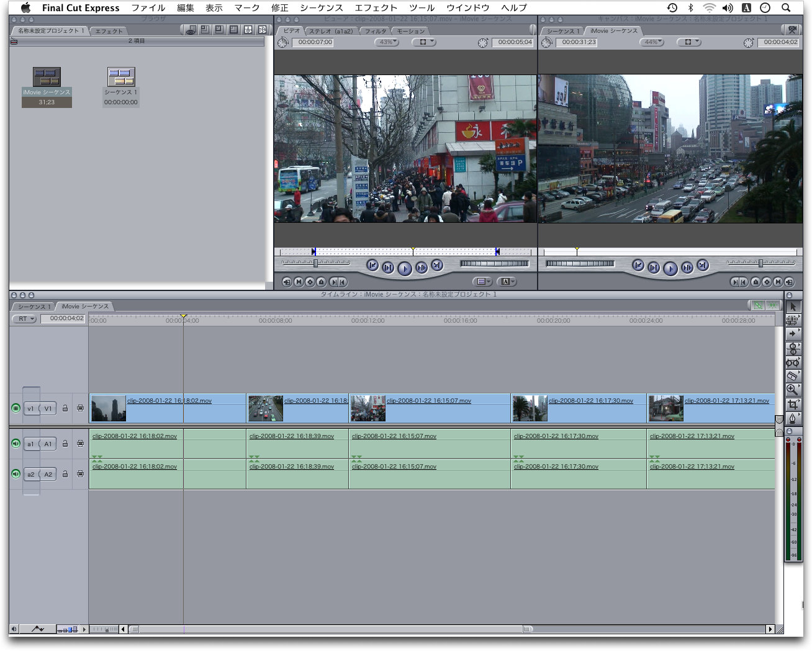Toggle V1 video track visibility
This screenshot has height=651, width=812.
[16, 408]
